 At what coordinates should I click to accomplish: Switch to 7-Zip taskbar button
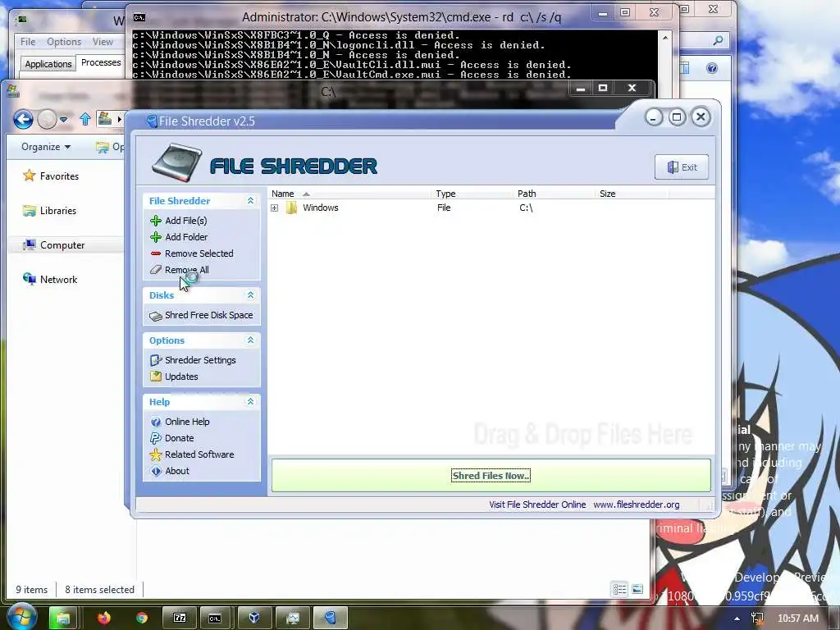[180, 619]
